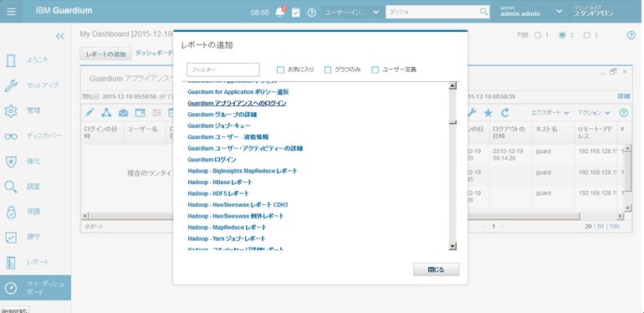The image size is (644, 313).
Task: Click the 管理 gear icon in sidebar
Action: pos(11,111)
